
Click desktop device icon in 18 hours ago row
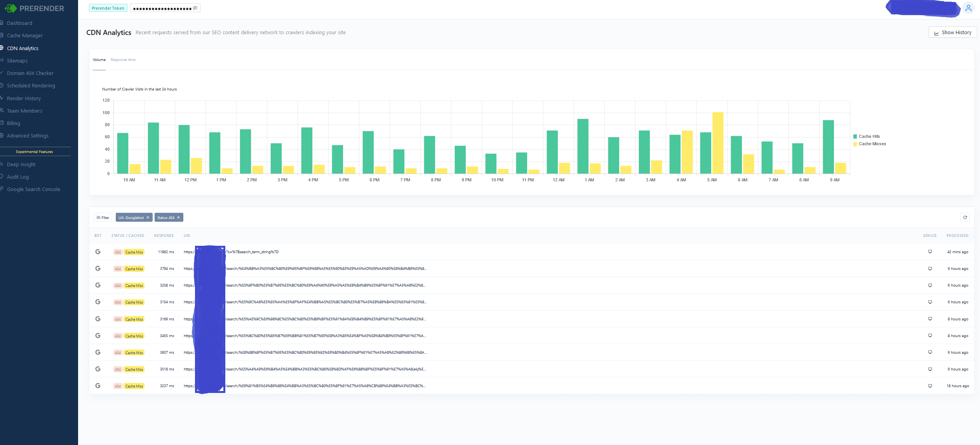[x=930, y=386]
